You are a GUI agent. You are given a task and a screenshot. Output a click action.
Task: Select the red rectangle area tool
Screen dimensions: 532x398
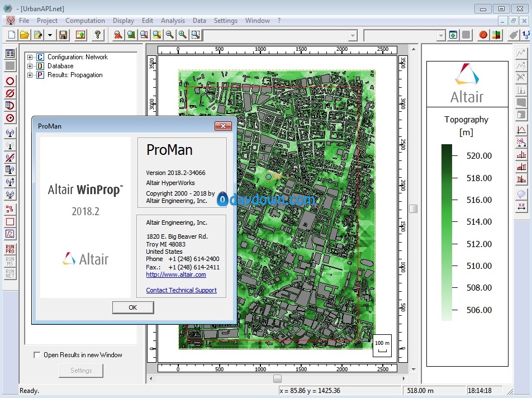(10, 222)
